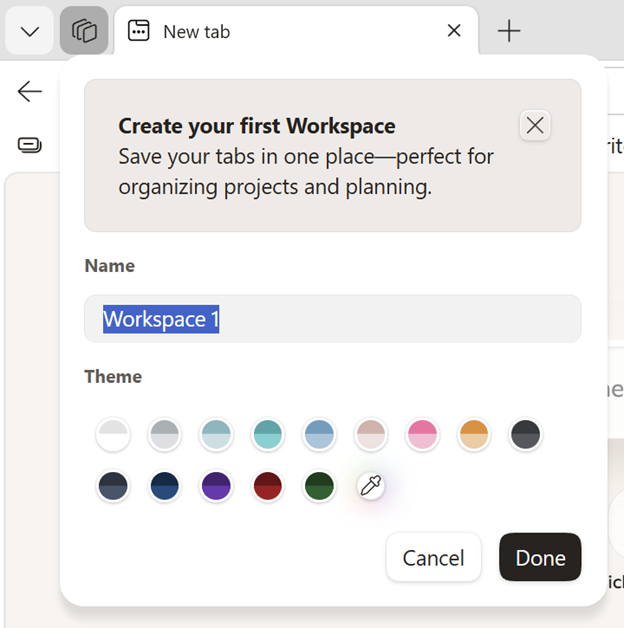Choose the dark red theme swatch
The image size is (624, 628).
click(x=268, y=486)
